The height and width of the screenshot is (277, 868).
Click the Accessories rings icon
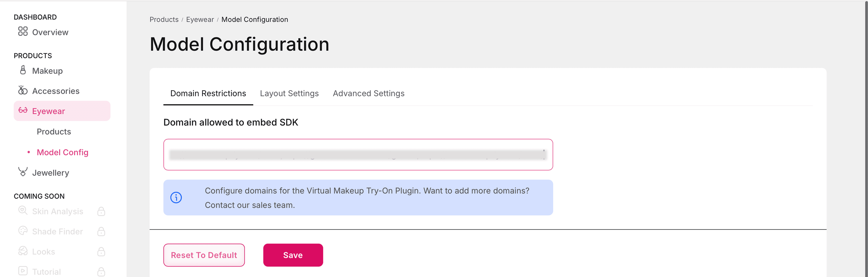(23, 90)
